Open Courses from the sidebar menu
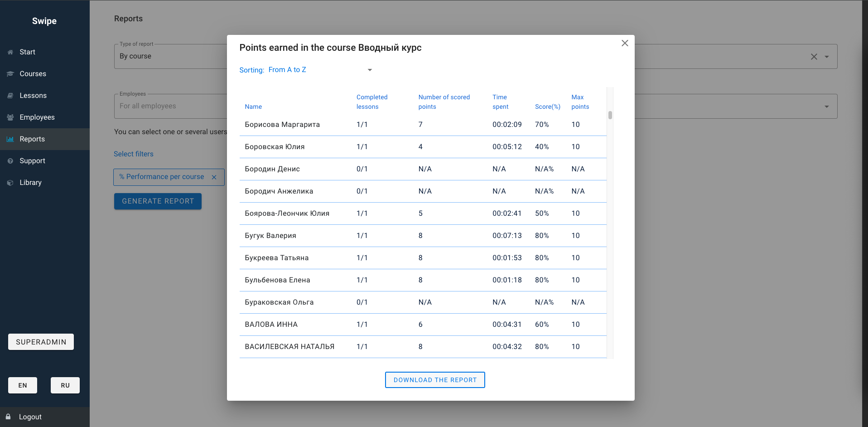This screenshot has height=427, width=868. tap(33, 74)
